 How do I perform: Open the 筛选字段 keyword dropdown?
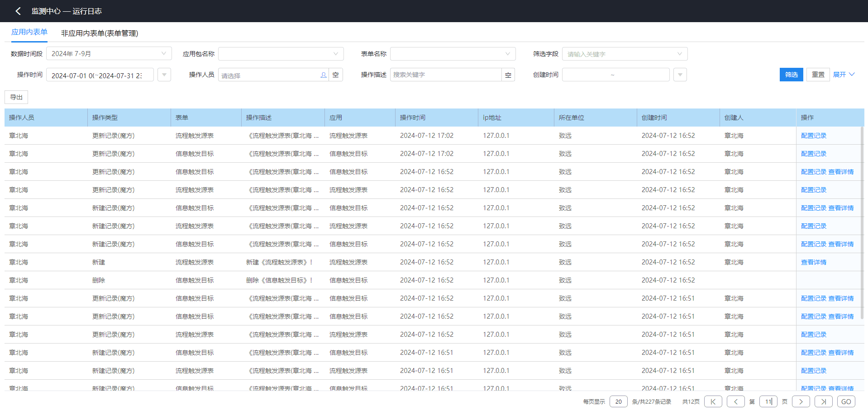click(x=625, y=54)
